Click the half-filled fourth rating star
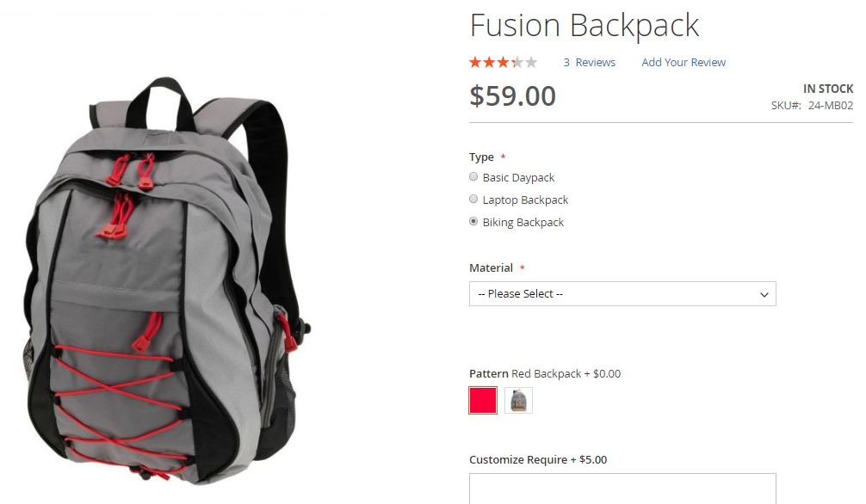 point(517,63)
